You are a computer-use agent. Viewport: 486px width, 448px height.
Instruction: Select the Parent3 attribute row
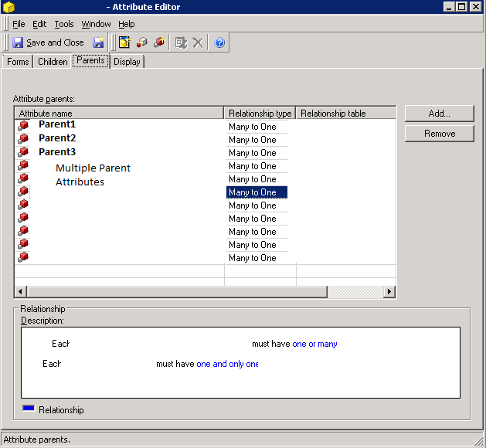(57, 151)
